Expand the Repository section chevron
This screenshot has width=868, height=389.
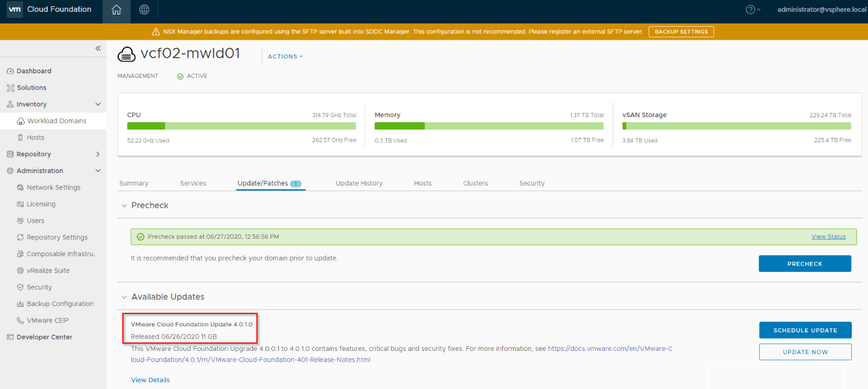click(x=98, y=154)
